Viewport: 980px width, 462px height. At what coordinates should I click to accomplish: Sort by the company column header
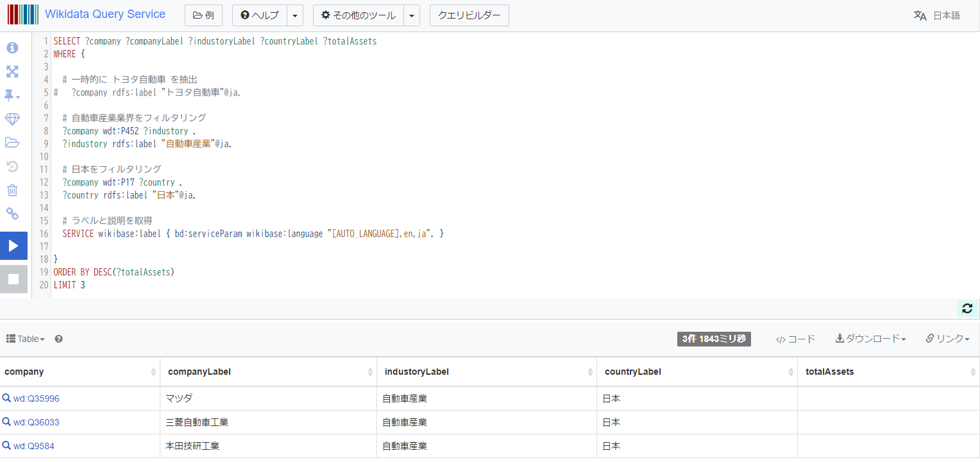(80, 372)
